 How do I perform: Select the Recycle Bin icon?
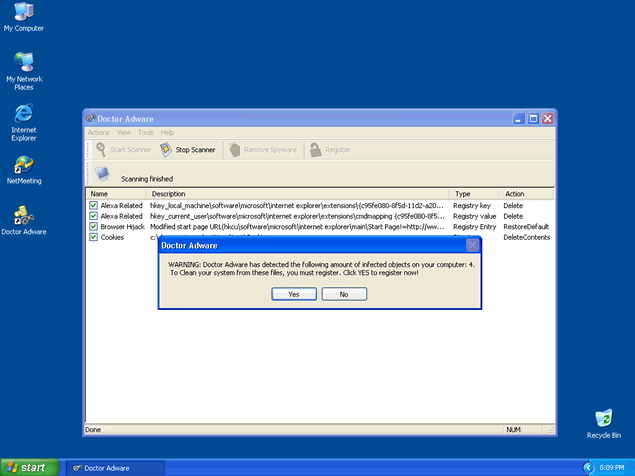[603, 418]
